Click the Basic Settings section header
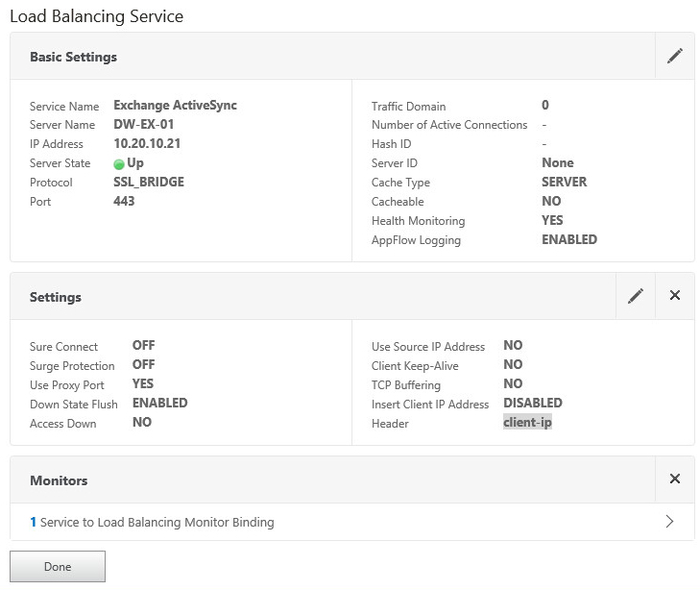Image resolution: width=700 pixels, height=590 pixels. click(73, 57)
